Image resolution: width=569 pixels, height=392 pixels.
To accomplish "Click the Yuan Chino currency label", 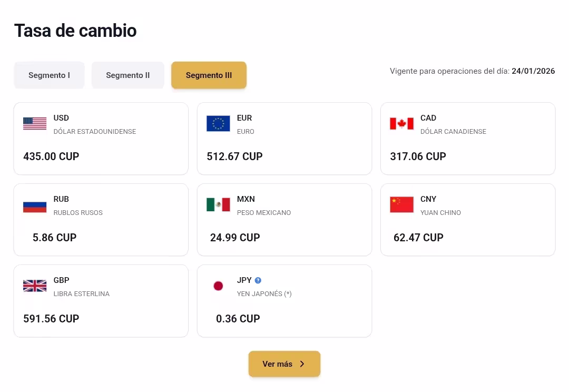I will (440, 213).
